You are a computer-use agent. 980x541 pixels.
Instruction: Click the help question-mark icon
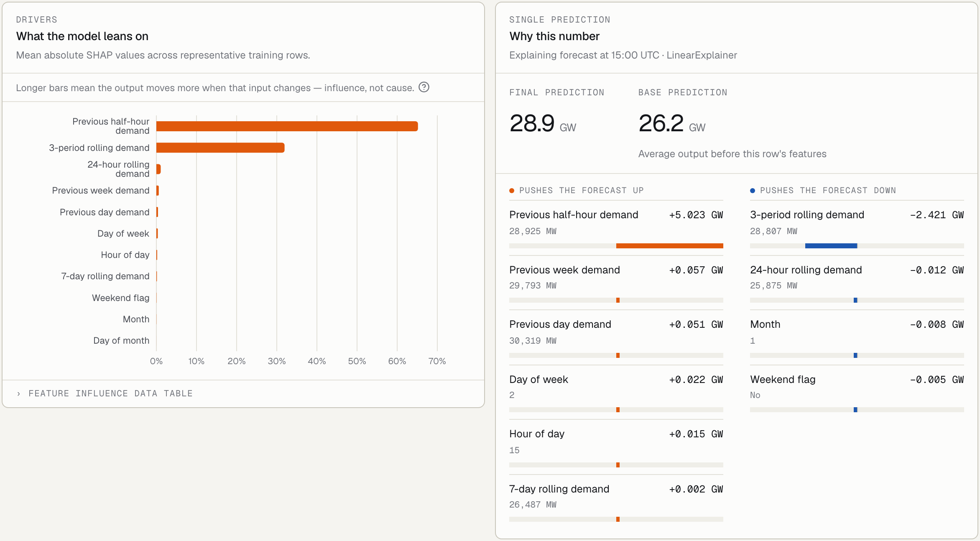click(x=424, y=87)
